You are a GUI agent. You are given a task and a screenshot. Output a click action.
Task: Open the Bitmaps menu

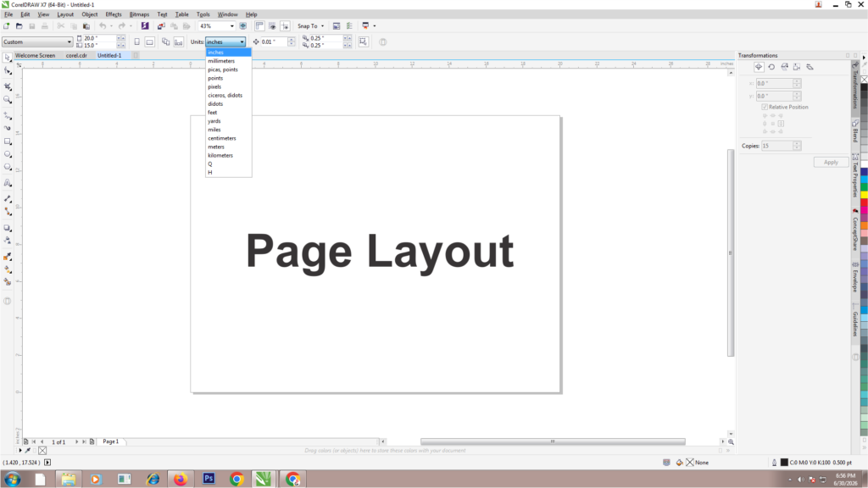coord(139,14)
